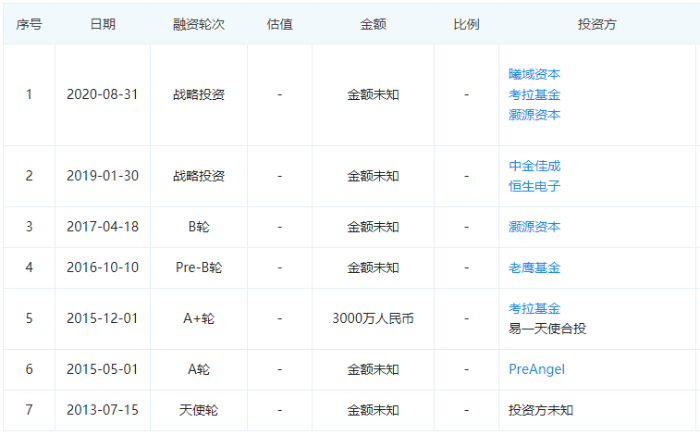Click 金额未知 in the 天使轮 row
The image size is (700, 435).
pos(373,410)
